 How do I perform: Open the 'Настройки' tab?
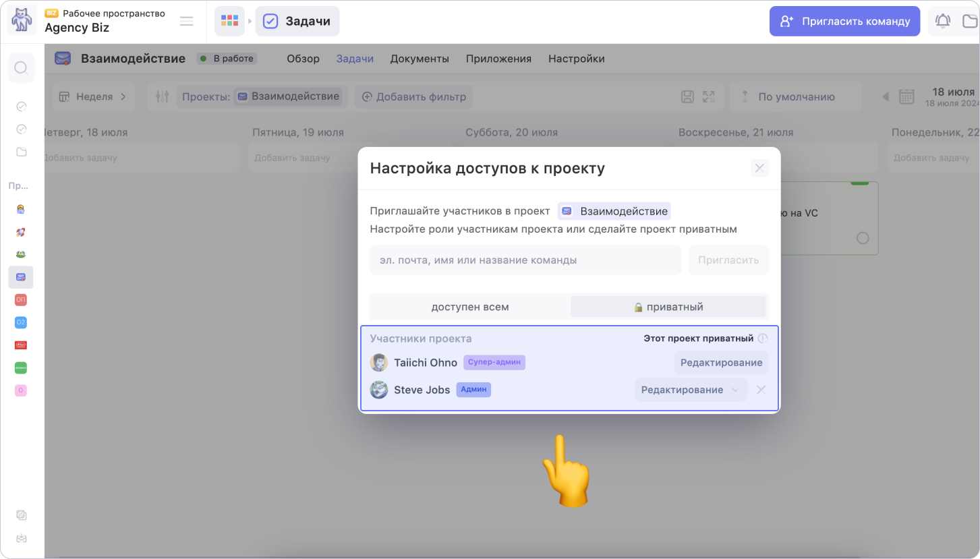pyautogui.click(x=576, y=59)
